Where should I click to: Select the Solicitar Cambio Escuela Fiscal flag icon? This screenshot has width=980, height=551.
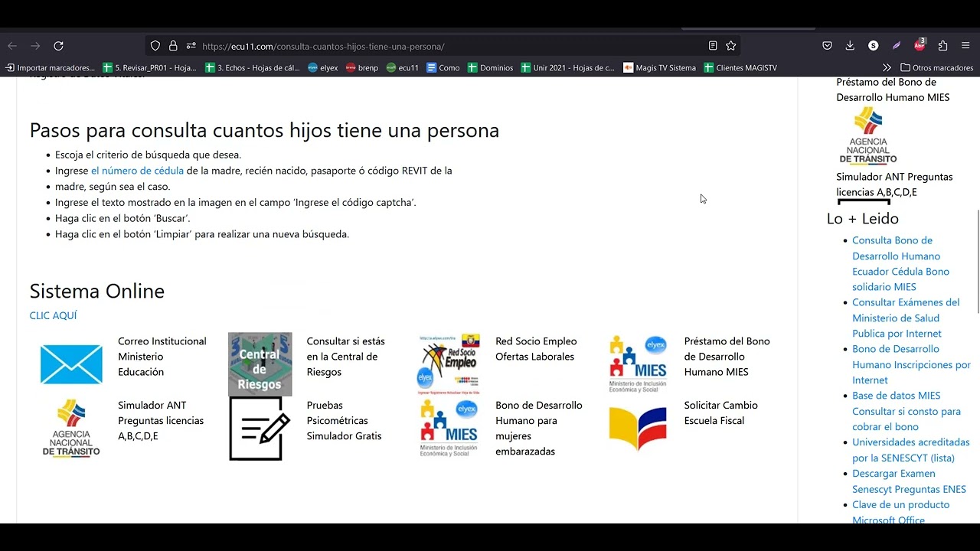638,429
